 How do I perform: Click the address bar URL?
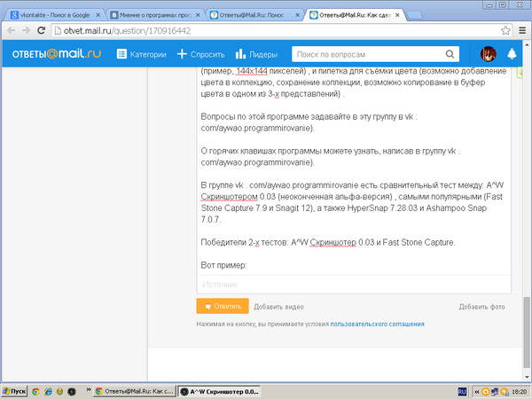point(127,31)
